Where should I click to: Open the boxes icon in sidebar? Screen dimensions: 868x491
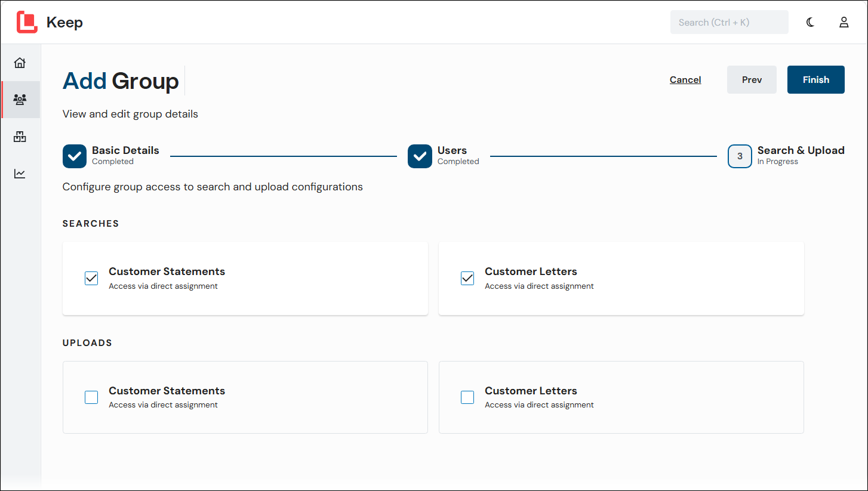click(20, 137)
